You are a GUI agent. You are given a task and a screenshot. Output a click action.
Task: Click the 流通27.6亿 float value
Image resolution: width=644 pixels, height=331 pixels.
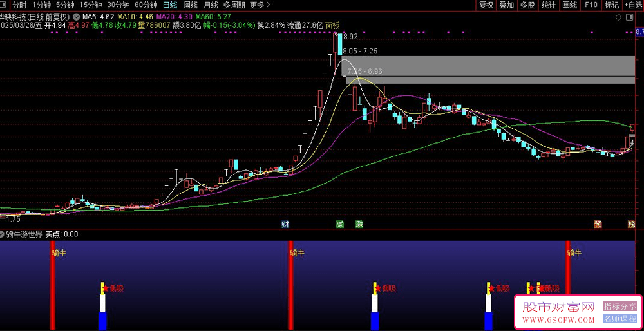coord(305,26)
